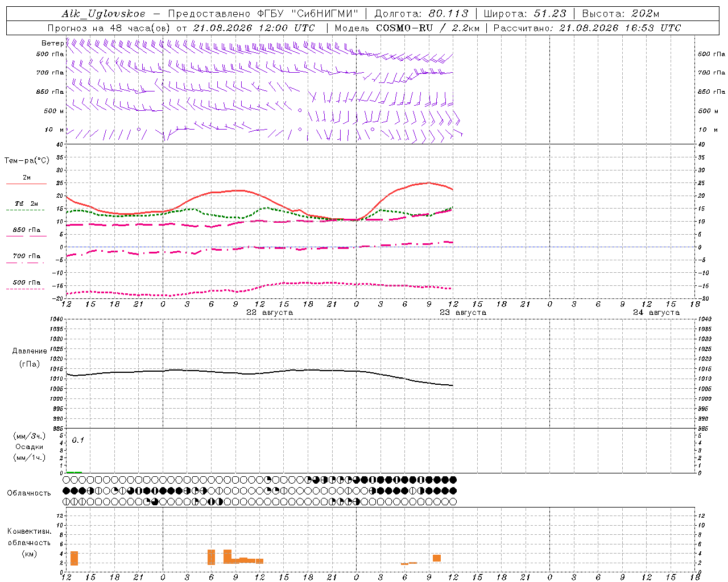Viewport: 728px width, 582px height.
Task: Click the 23 августа date label
Action: point(463,313)
